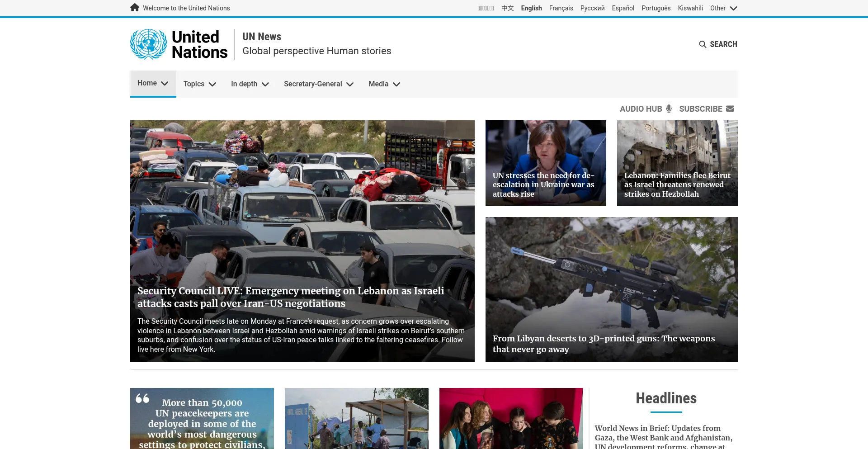The image size is (868, 449).
Task: Click the United Nations emblem logo
Action: coord(149,44)
